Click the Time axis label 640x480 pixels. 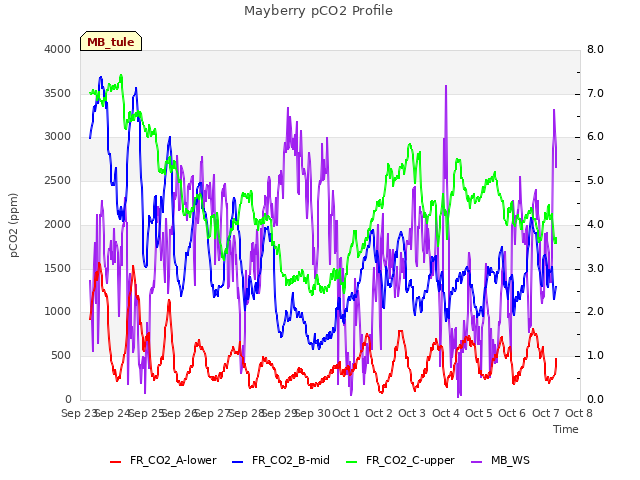click(x=566, y=429)
